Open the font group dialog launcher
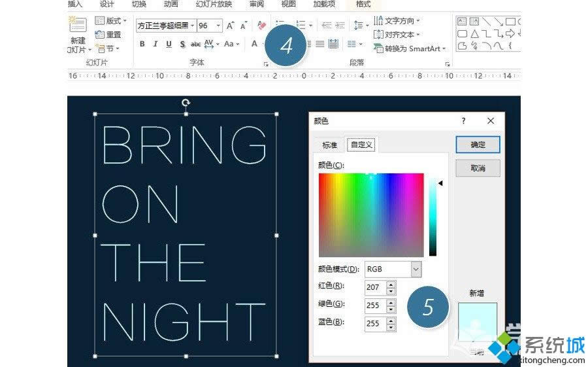This screenshot has width=588, height=367. 266,65
